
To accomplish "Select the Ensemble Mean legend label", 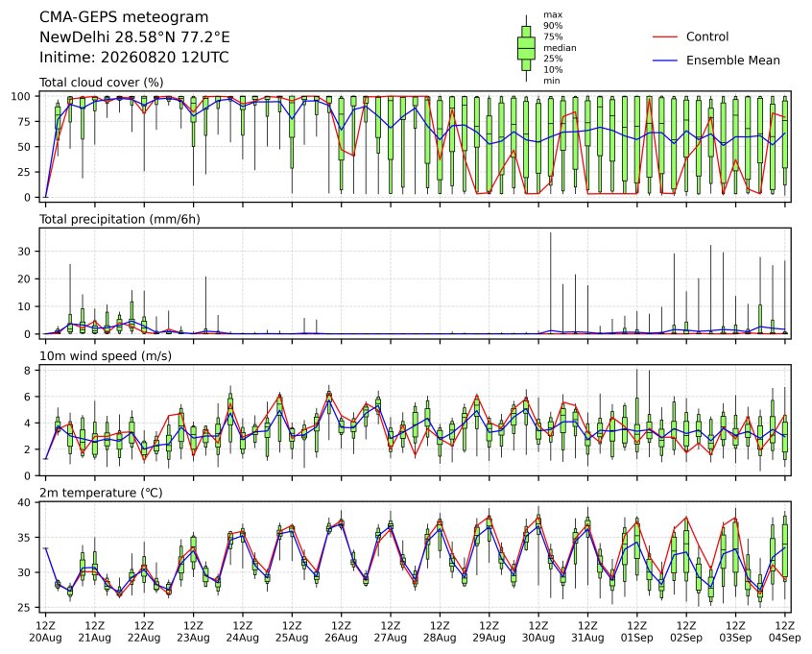I will 732,61.
